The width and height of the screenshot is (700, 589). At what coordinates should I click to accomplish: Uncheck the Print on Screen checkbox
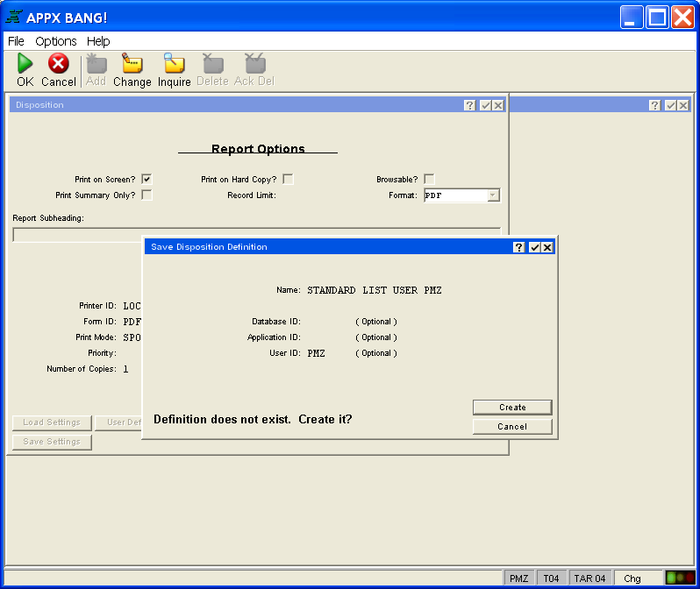click(146, 179)
